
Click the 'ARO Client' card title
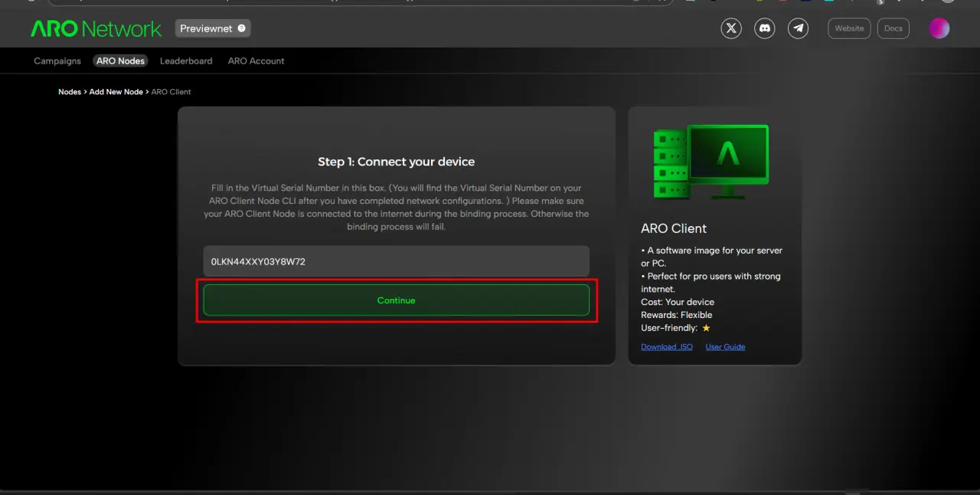click(x=674, y=228)
